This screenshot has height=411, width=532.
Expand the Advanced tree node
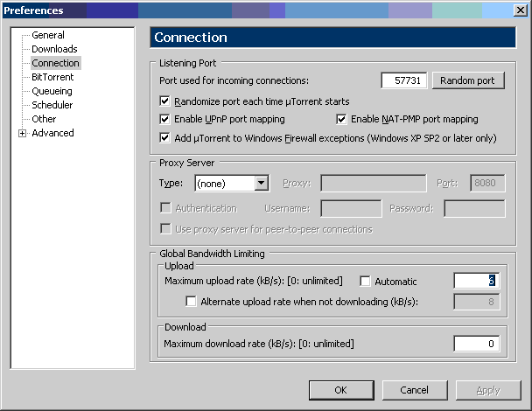pos(22,133)
